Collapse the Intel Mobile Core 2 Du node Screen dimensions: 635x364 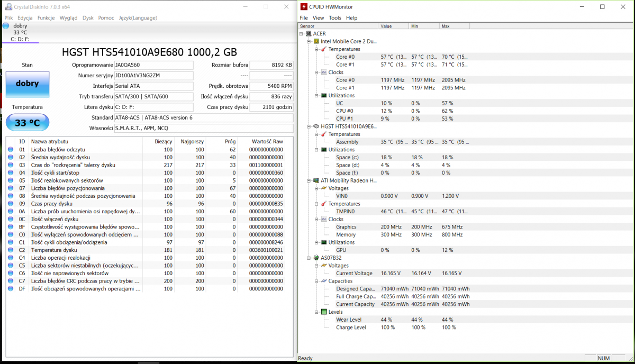click(309, 41)
